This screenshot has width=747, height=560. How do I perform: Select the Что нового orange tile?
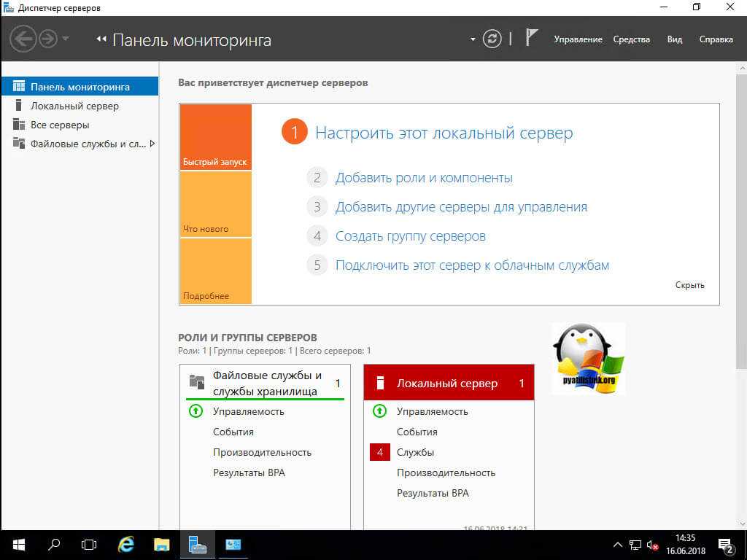coord(215,204)
